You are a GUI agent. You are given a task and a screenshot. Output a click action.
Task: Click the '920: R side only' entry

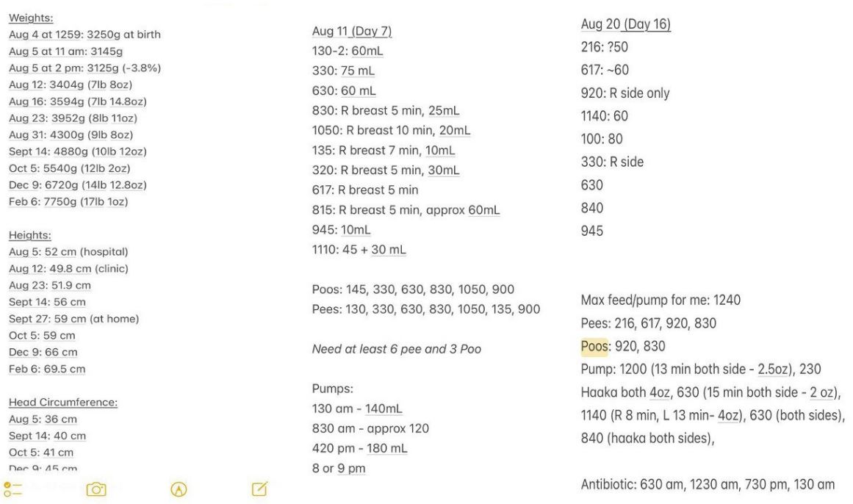[625, 93]
